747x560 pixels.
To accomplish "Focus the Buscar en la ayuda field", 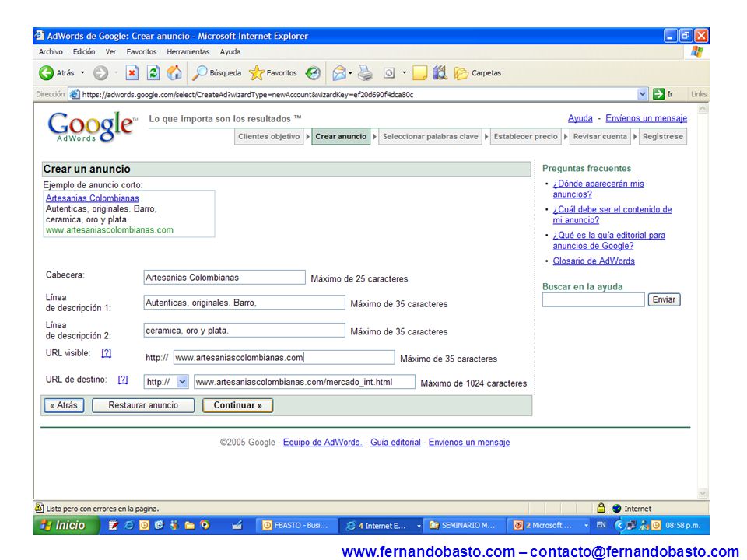I will coord(593,299).
